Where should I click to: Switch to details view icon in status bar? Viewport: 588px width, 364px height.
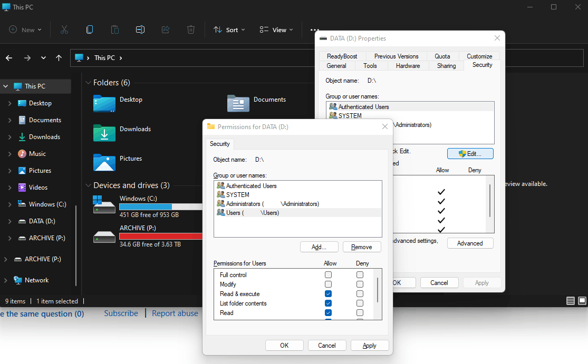(x=571, y=301)
